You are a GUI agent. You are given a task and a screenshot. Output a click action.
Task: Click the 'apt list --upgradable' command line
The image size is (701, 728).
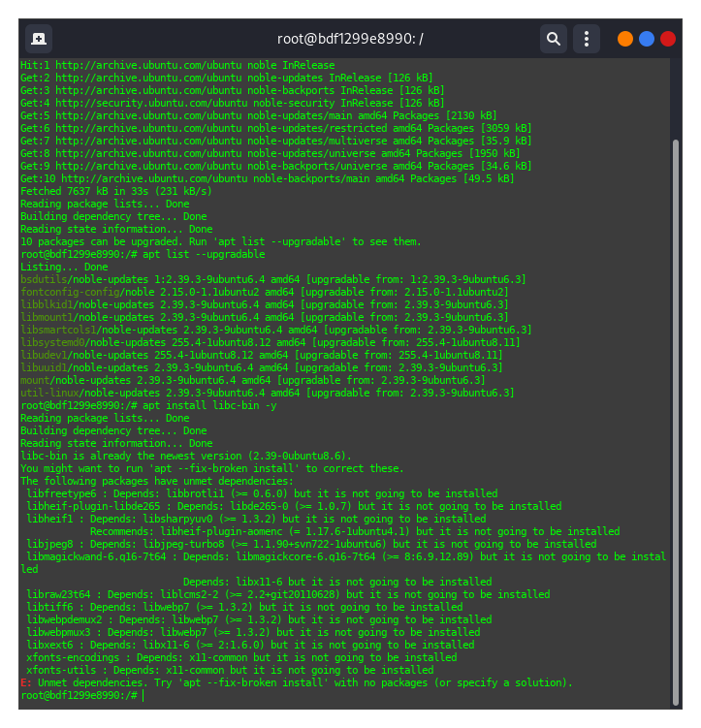(204, 254)
